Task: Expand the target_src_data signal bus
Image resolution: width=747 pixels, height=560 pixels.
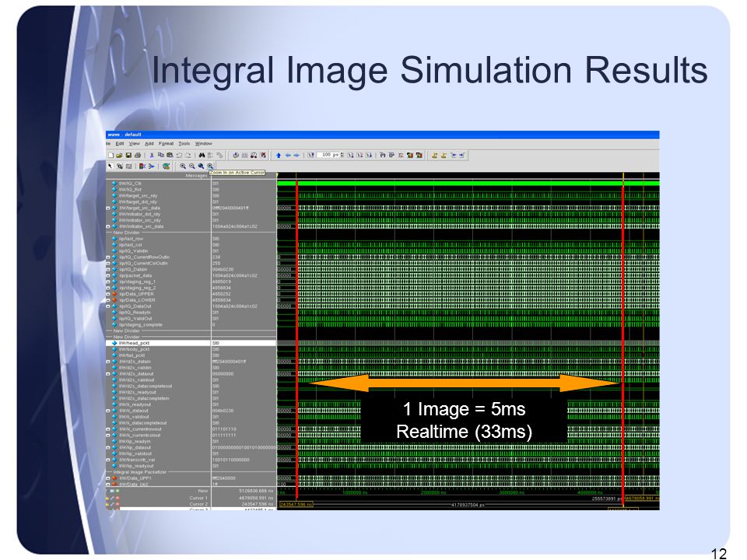Action: 108,208
